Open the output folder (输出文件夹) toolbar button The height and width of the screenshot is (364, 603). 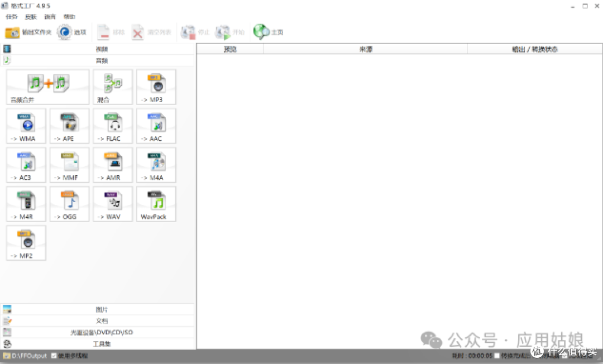point(28,32)
